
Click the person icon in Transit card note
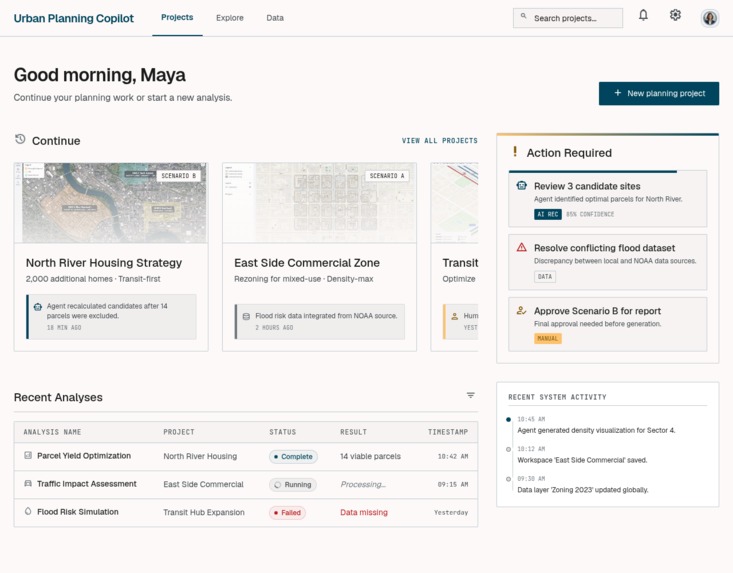pyautogui.click(x=454, y=316)
